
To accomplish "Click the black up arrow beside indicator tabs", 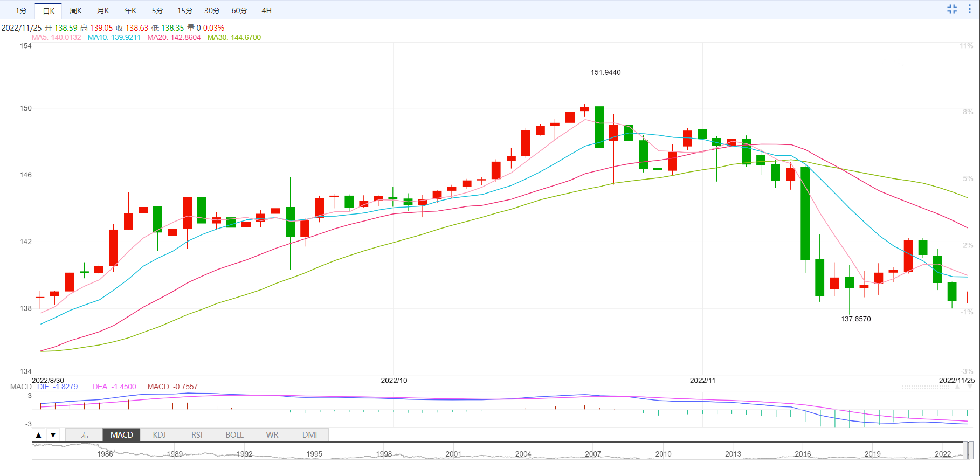I will 38,435.
